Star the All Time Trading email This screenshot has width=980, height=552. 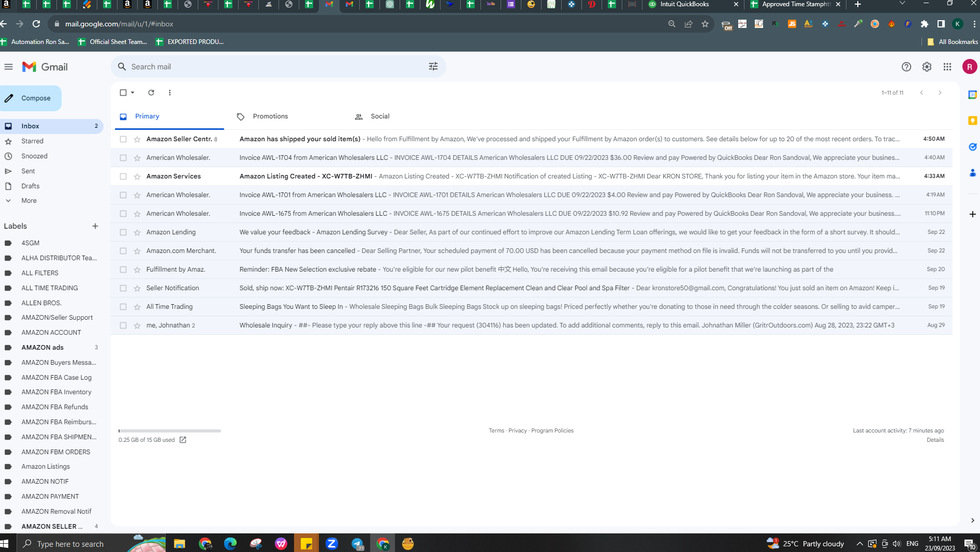click(137, 307)
